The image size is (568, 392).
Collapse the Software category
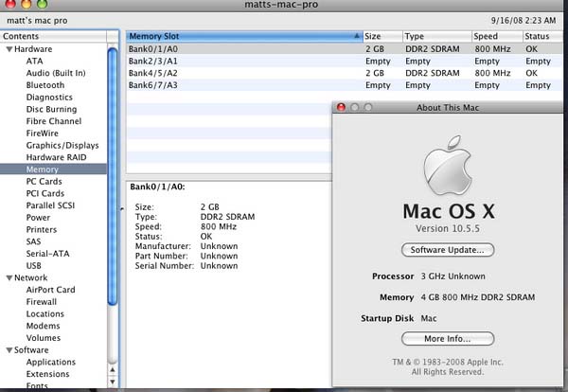click(x=9, y=350)
